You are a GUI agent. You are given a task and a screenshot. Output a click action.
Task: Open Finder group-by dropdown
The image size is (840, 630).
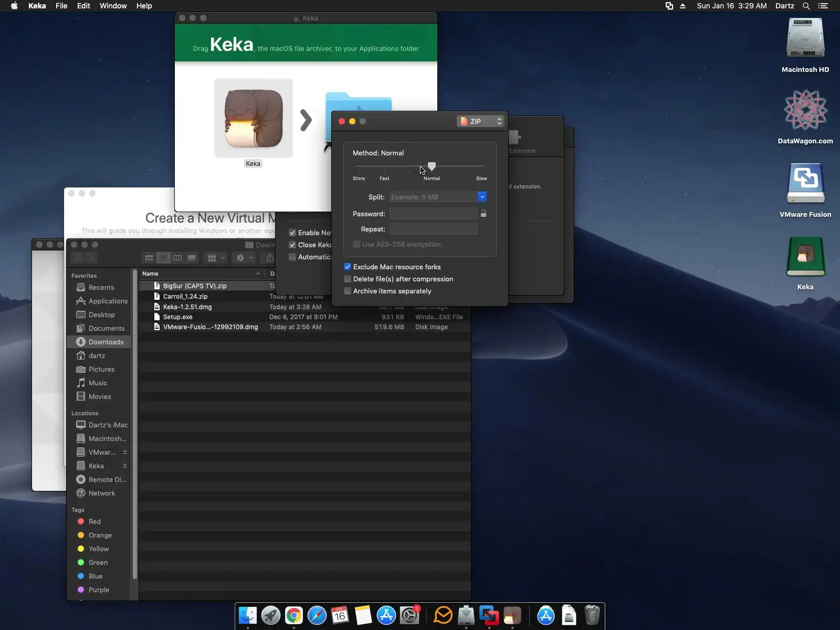tap(215, 258)
